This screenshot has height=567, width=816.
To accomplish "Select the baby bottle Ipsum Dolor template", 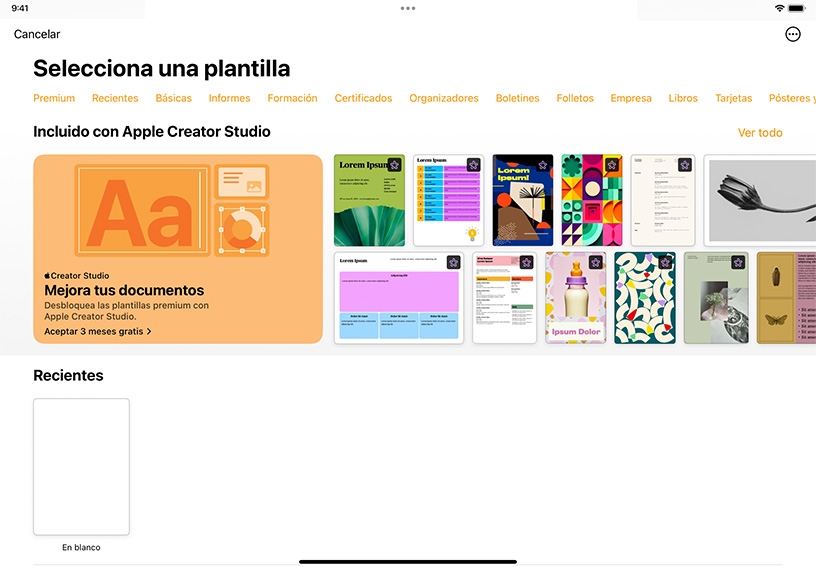I will [576, 298].
